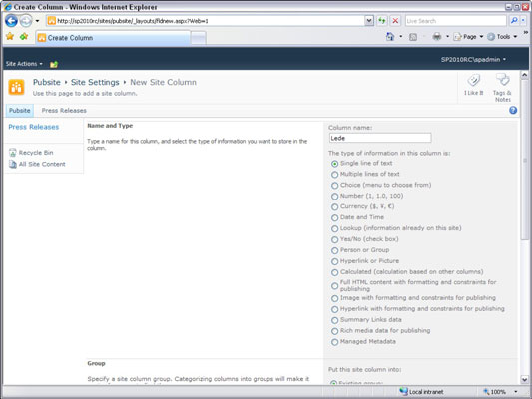Viewport: 532px width, 399px height.
Task: Open the Page menu in toolbar
Action: point(468,37)
